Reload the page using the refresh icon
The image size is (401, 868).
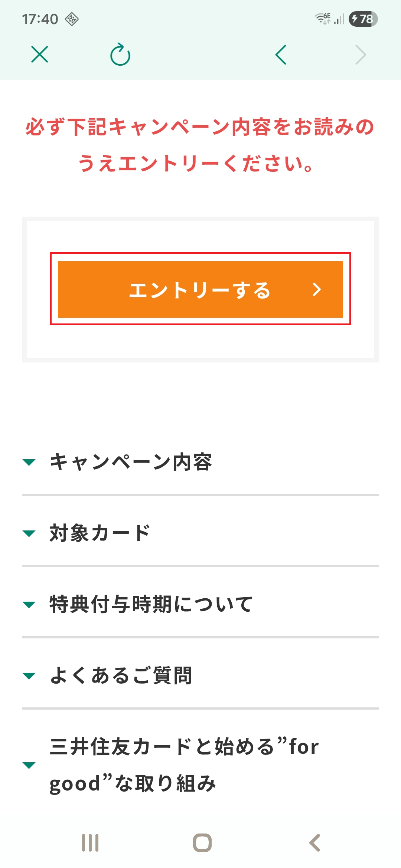119,55
